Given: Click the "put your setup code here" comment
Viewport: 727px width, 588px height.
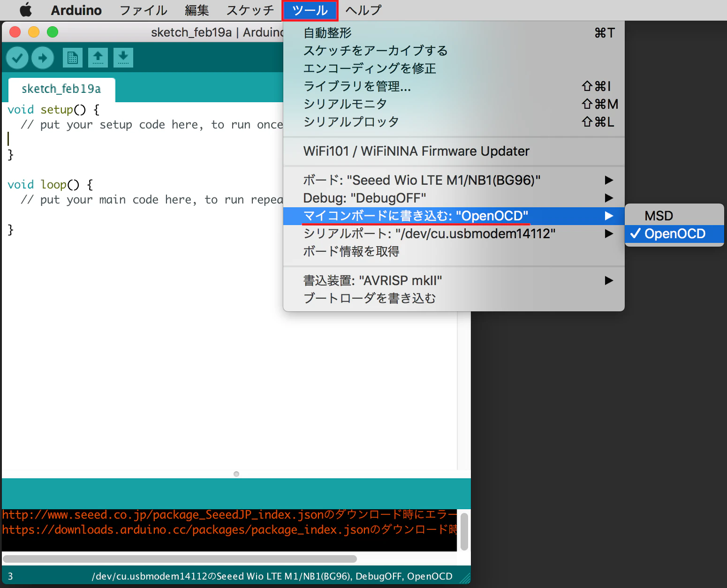Looking at the screenshot, I should coord(152,125).
